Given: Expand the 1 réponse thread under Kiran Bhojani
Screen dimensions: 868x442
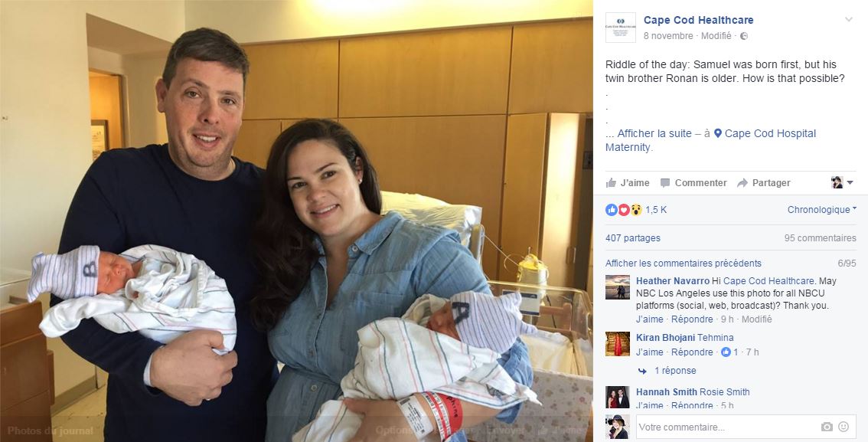Looking at the screenshot, I should click(675, 371).
